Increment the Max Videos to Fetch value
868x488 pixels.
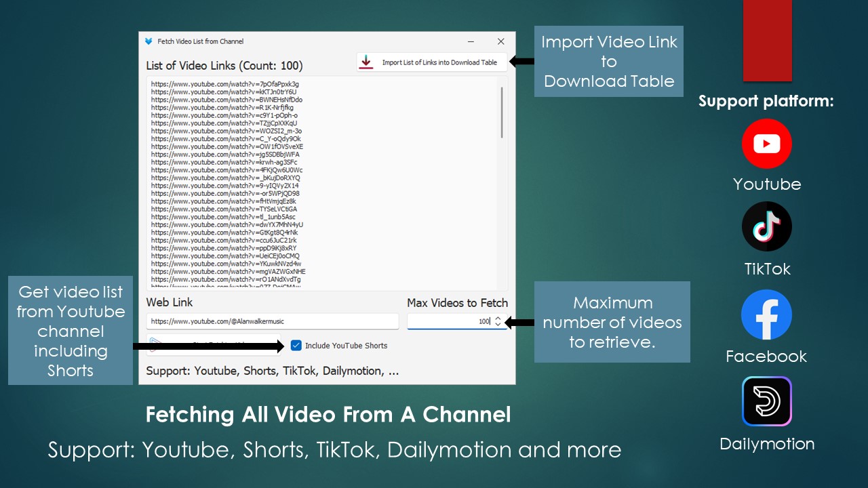(497, 318)
